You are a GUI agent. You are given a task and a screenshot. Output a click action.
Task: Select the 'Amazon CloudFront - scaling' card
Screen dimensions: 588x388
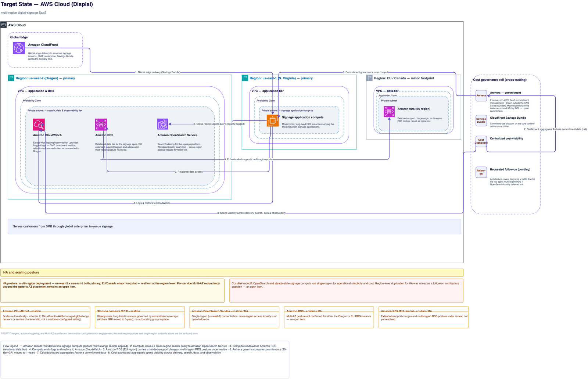click(45, 317)
